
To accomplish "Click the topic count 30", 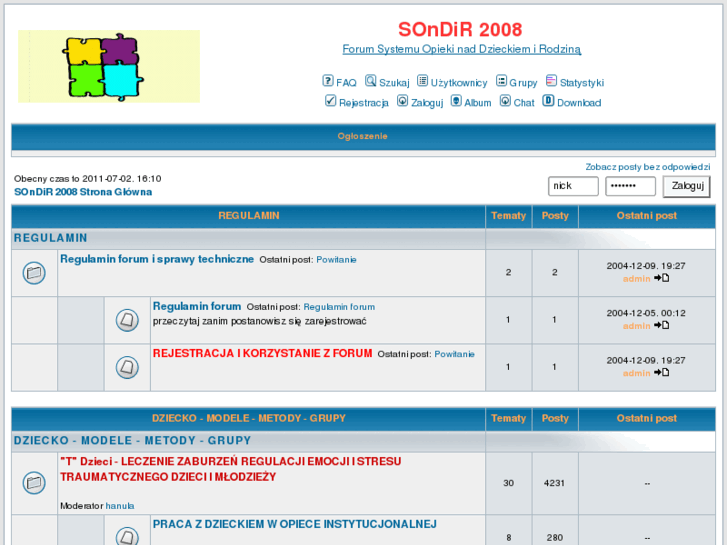I will pos(509,483).
